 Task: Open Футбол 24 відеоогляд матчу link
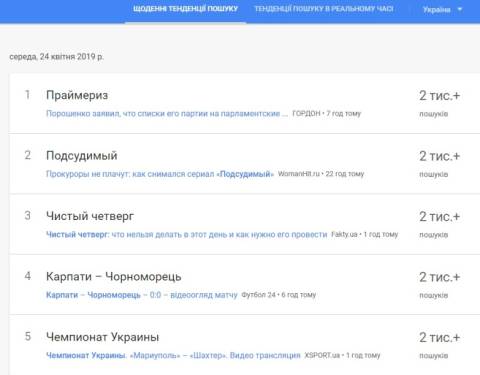click(x=142, y=295)
